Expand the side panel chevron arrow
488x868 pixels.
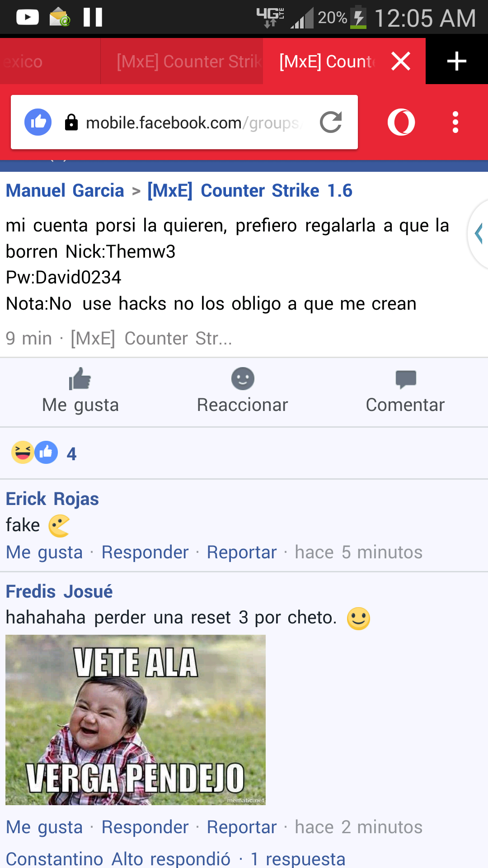tap(478, 234)
